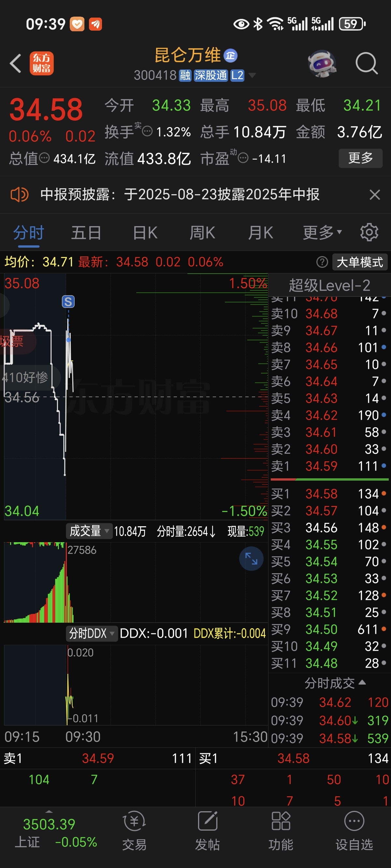
Task: Click the 更多 button in quote header
Action: click(x=360, y=158)
